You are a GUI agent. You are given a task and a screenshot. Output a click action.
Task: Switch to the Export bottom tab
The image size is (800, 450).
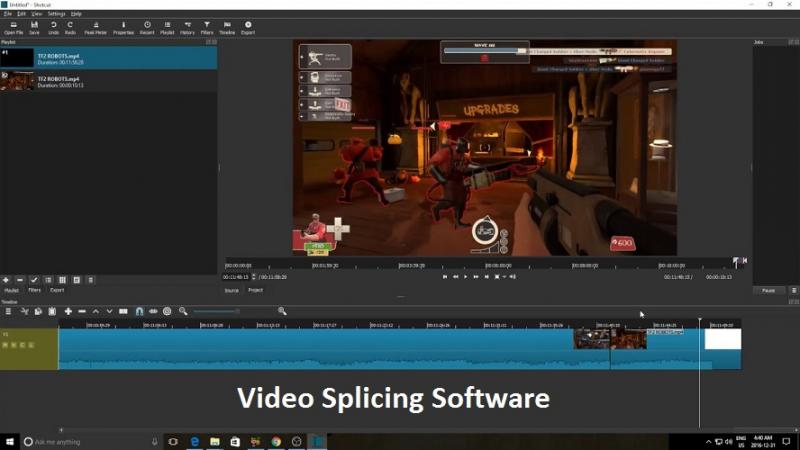[x=57, y=290]
